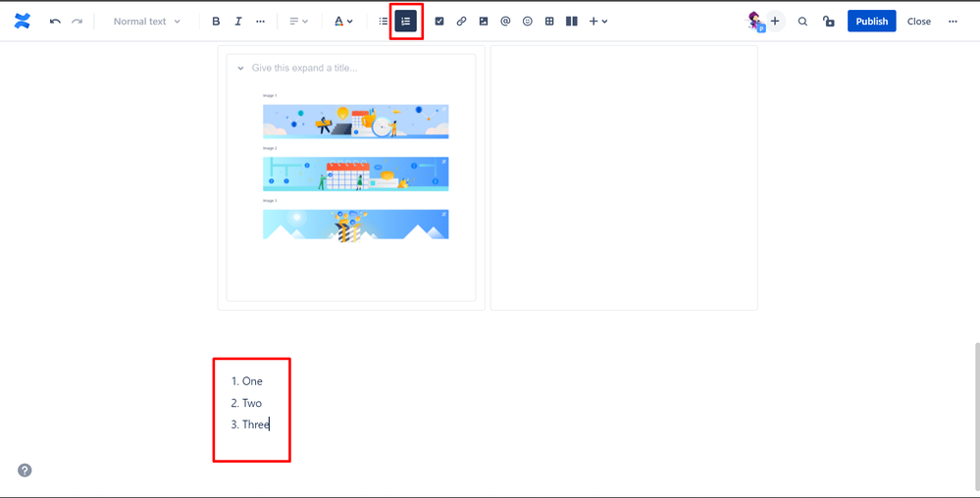The height and width of the screenshot is (498, 980).
Task: Click the list item "Two"
Action: click(x=252, y=403)
